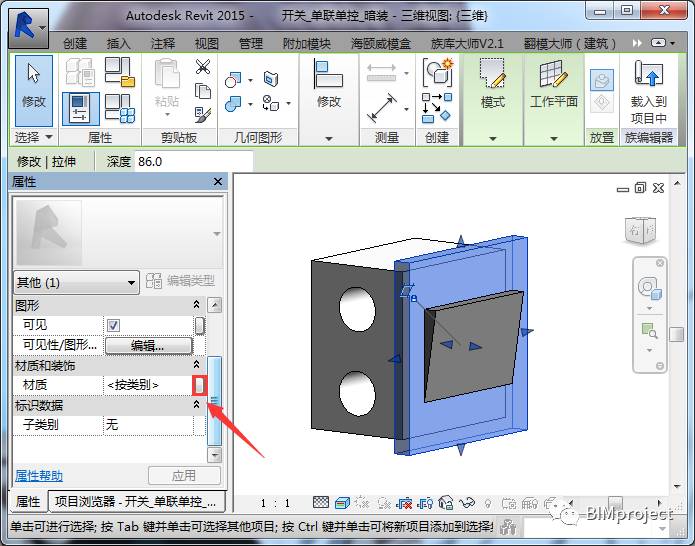Open the family types icon

pyautogui.click(x=120, y=109)
